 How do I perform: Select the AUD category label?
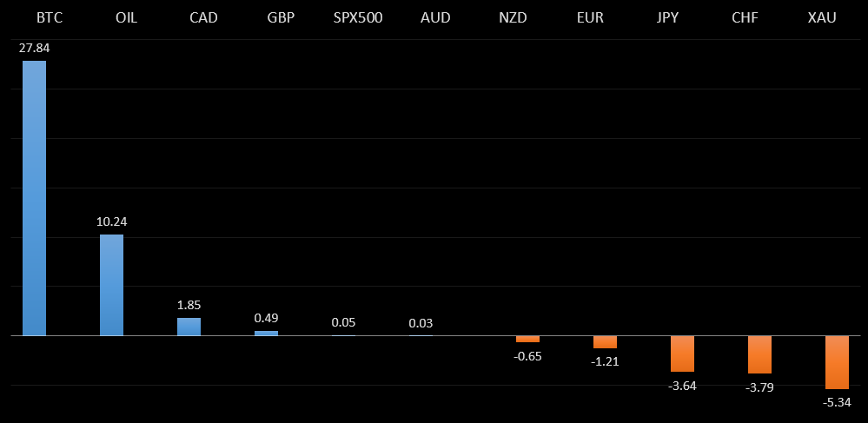click(x=421, y=17)
